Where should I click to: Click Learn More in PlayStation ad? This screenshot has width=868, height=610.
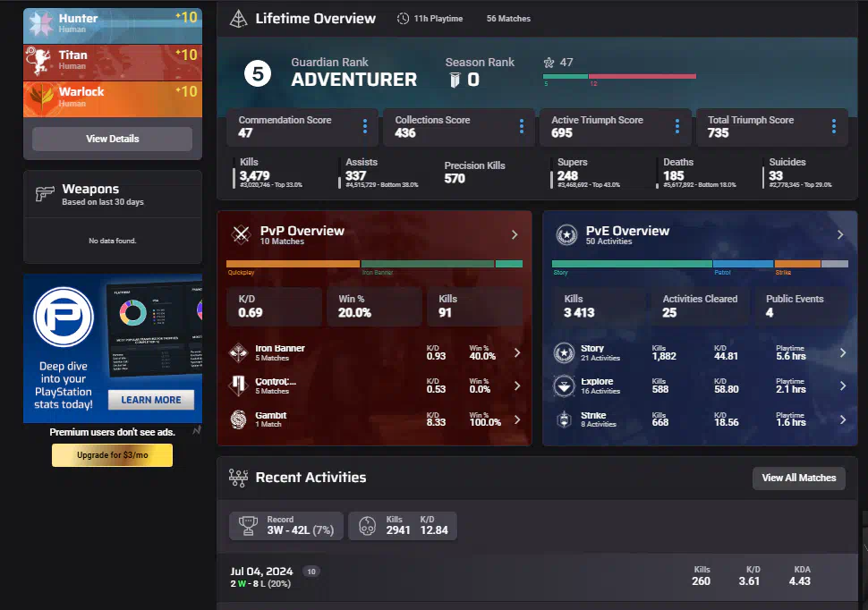pos(150,400)
